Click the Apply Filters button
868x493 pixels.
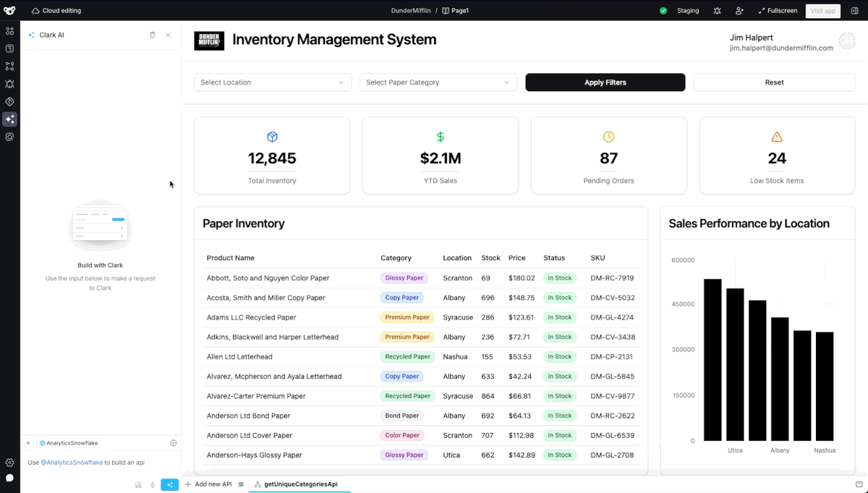[x=605, y=82]
